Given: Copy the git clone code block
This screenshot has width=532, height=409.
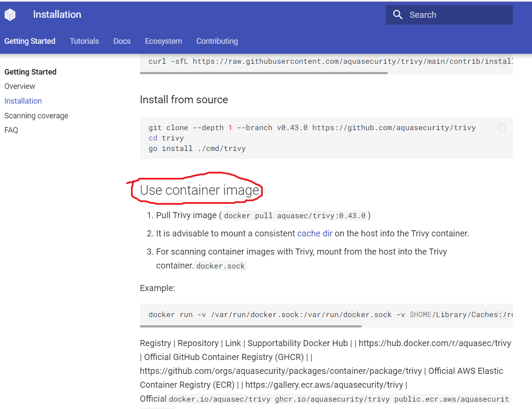Looking at the screenshot, I should (x=501, y=128).
